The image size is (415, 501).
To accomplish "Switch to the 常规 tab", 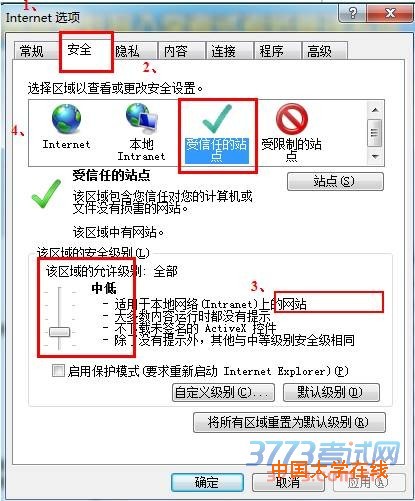I will (x=32, y=51).
